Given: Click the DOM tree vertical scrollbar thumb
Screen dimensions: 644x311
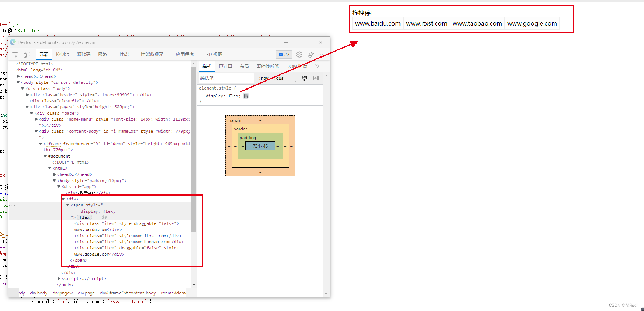Looking at the screenshot, I should (194, 149).
